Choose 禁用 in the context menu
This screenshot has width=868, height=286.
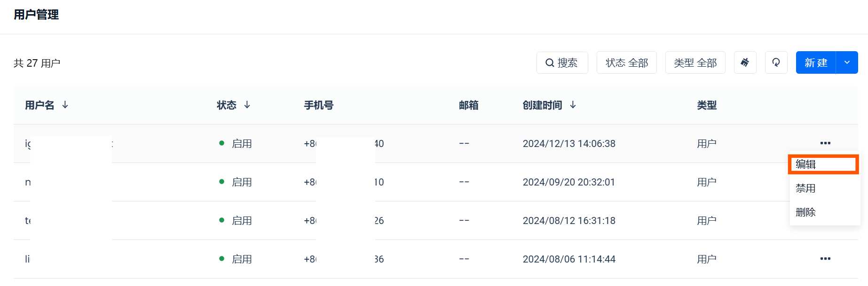805,188
